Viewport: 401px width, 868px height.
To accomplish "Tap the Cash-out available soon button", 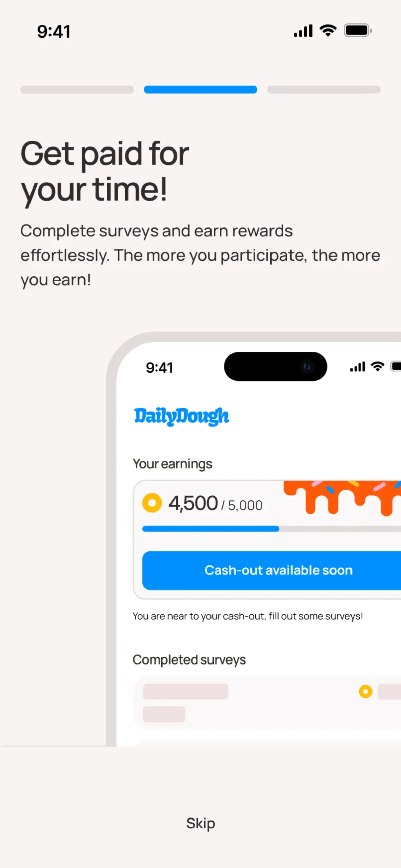I will [272, 570].
